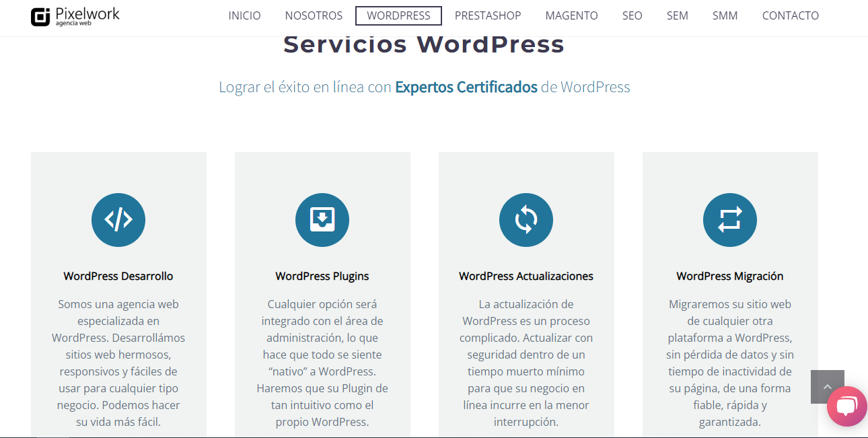Viewport: 868px width, 438px height.
Task: Click the WordPress Migración arrows icon
Action: (730, 220)
